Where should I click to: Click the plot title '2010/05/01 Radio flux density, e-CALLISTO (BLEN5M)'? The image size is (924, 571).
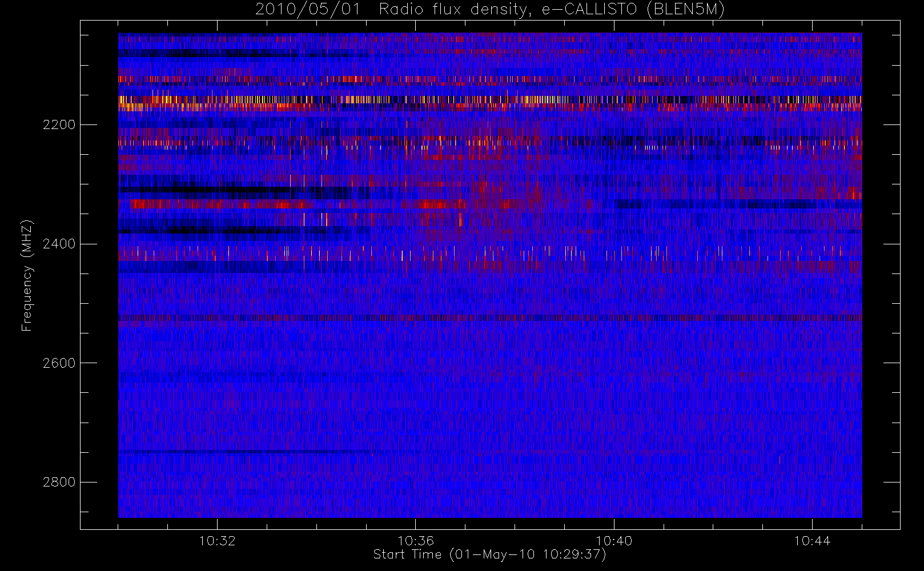[490, 9]
